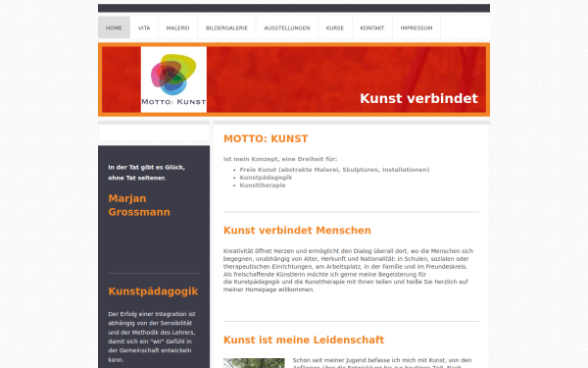Click the 'Kunstpädagogik' bullet list item
Viewport: 588px width, 368px height.
[x=266, y=178]
